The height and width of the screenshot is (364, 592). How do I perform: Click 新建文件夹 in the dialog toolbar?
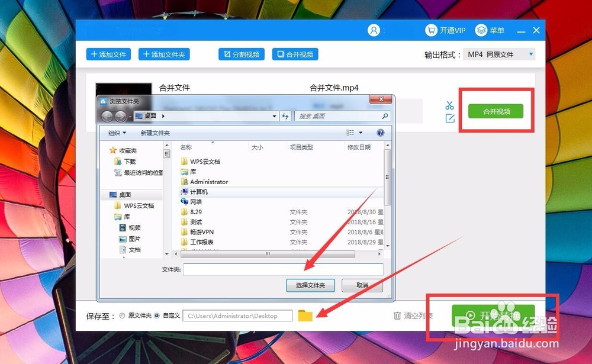156,133
